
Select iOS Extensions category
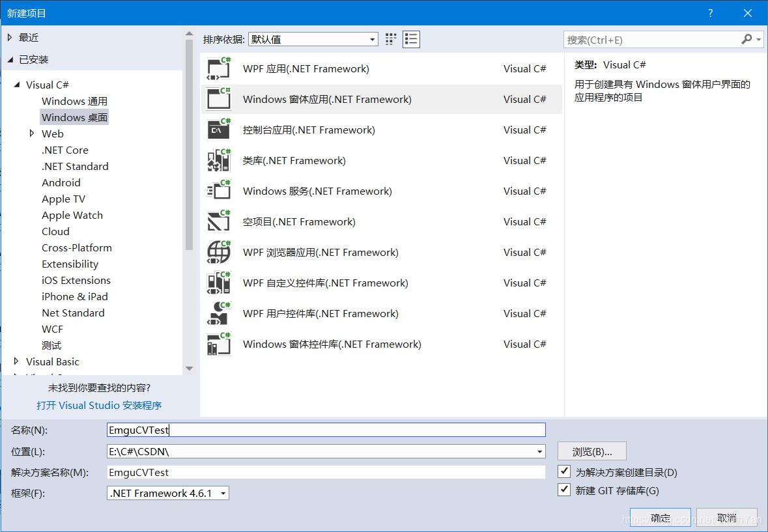pos(76,281)
